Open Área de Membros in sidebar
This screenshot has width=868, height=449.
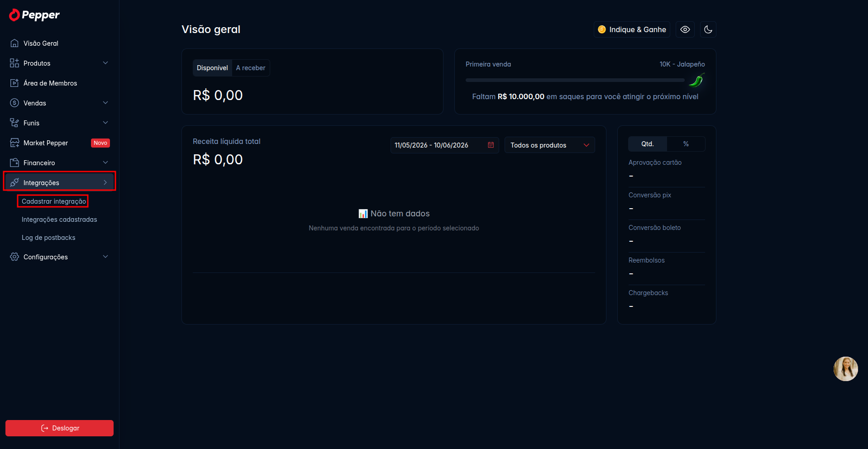click(x=59, y=83)
